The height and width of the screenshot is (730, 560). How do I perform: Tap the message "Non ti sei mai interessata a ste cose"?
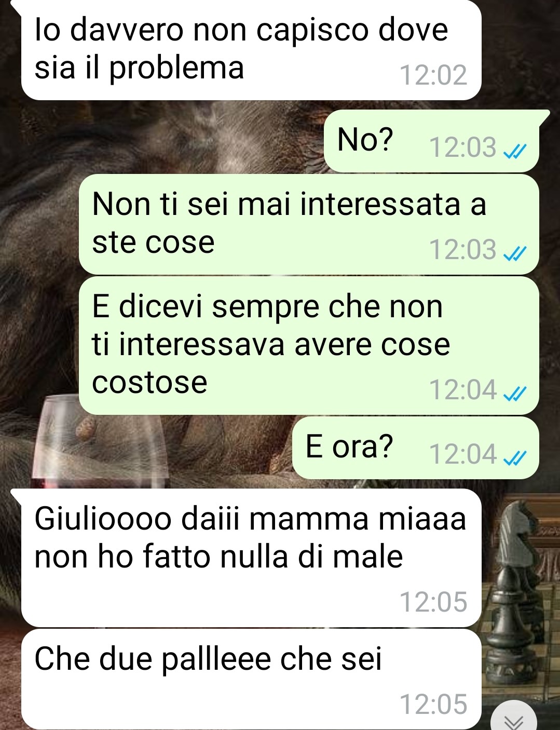[309, 224]
